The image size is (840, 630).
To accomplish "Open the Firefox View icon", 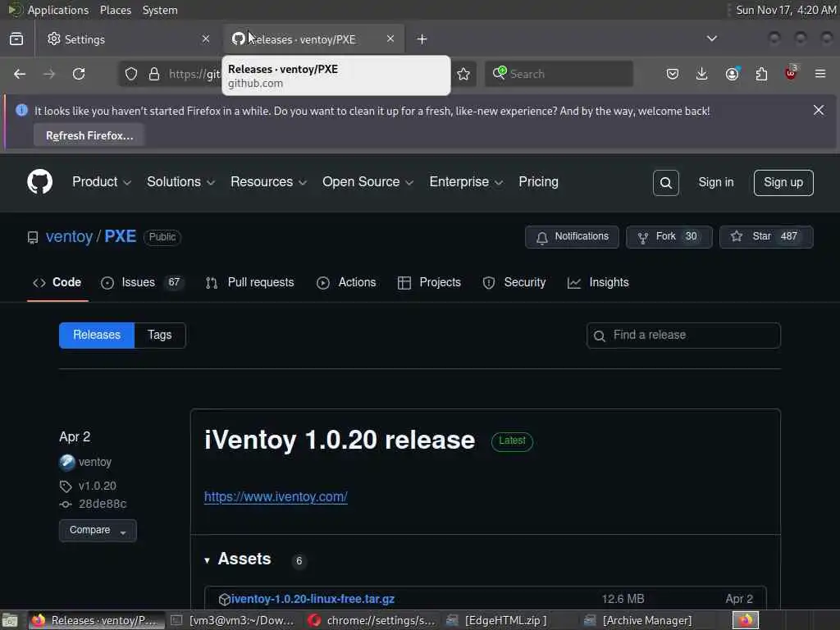I will (16, 39).
